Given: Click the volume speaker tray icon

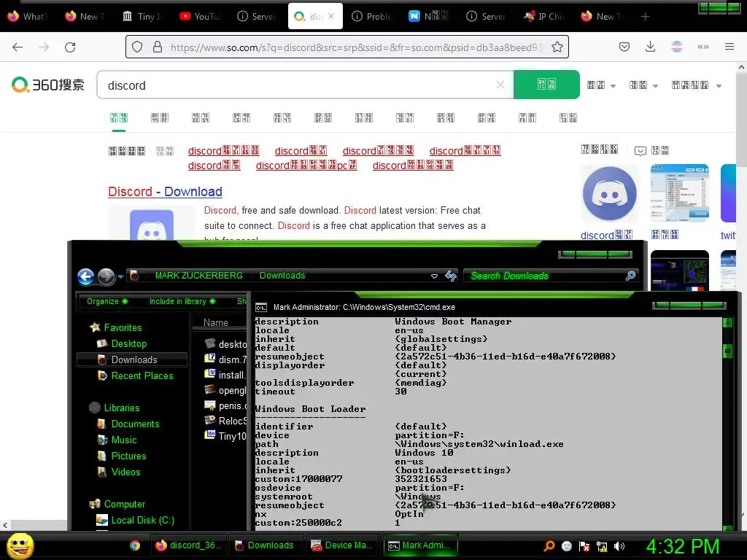Looking at the screenshot, I should point(619,546).
